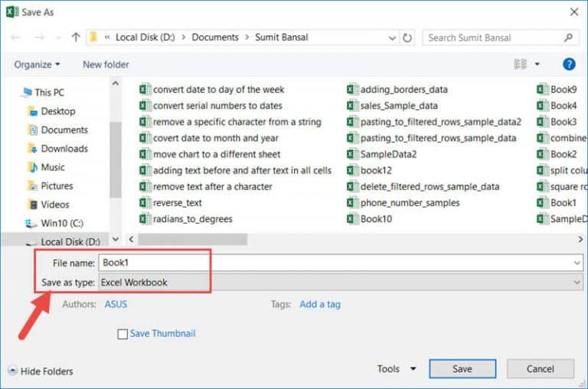Click the ASUS author link
Viewport: 588px width, 389px height.
[116, 304]
